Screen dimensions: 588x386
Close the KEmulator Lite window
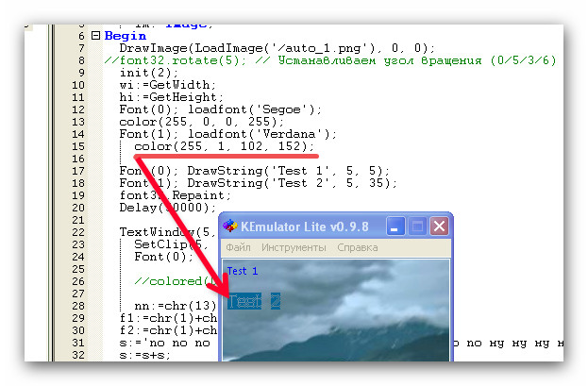(439, 227)
